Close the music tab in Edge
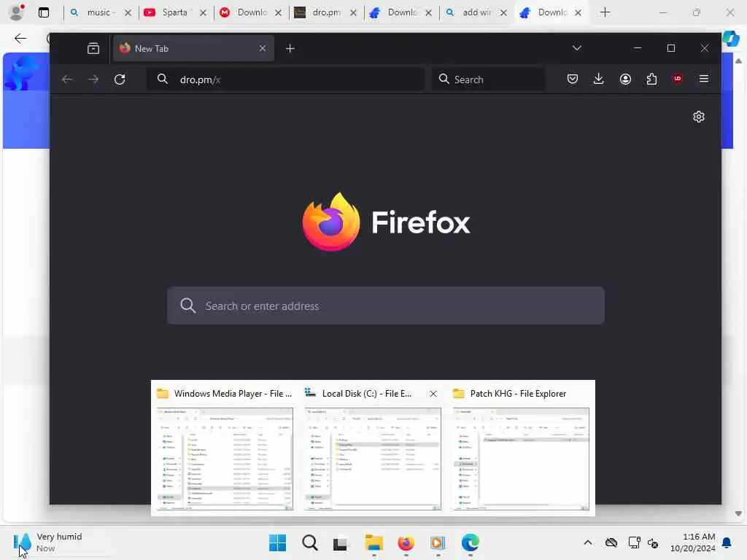The width and height of the screenshot is (747, 560). click(x=128, y=13)
